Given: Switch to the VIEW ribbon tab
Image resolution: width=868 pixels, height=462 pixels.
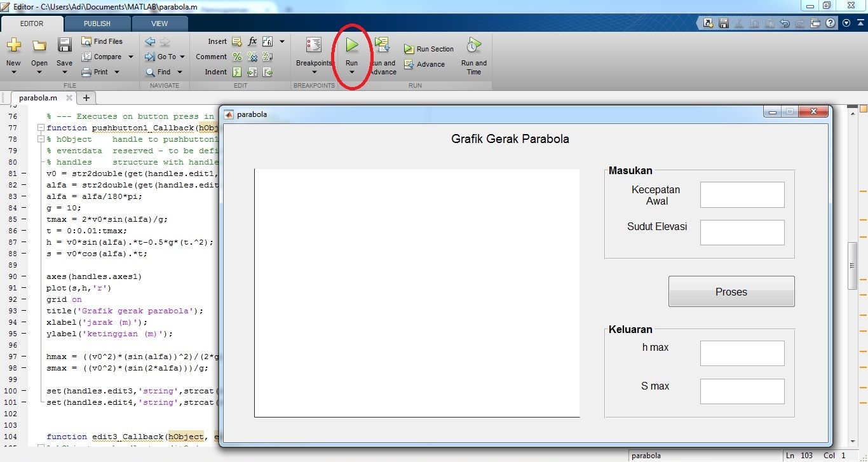Looking at the screenshot, I should click(159, 24).
